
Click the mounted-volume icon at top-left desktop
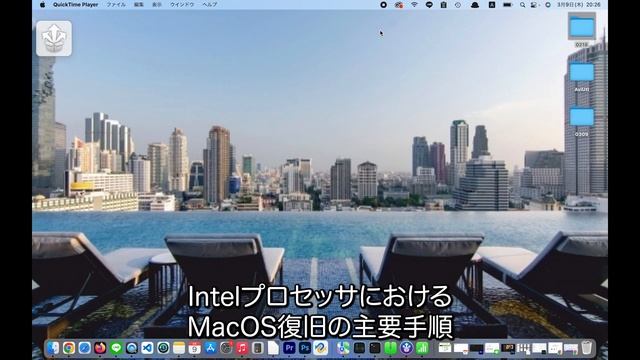54,38
